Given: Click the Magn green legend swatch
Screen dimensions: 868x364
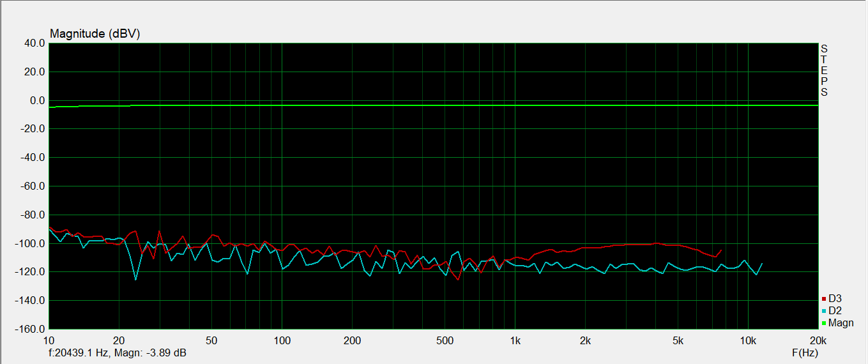Looking at the screenshot, I should click(824, 323).
